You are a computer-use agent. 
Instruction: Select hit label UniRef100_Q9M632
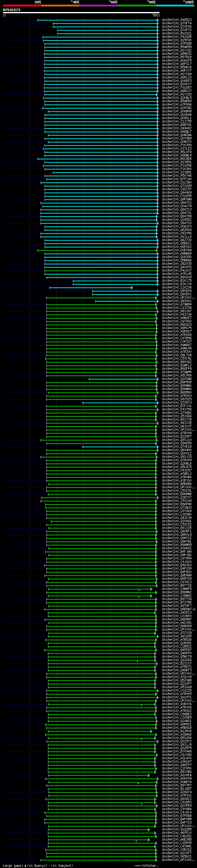[x=177, y=54]
